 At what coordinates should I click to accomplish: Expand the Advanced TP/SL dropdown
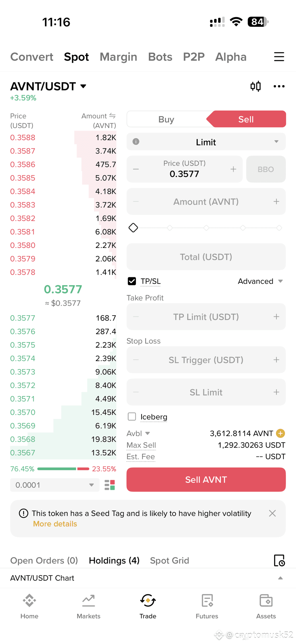click(x=260, y=281)
